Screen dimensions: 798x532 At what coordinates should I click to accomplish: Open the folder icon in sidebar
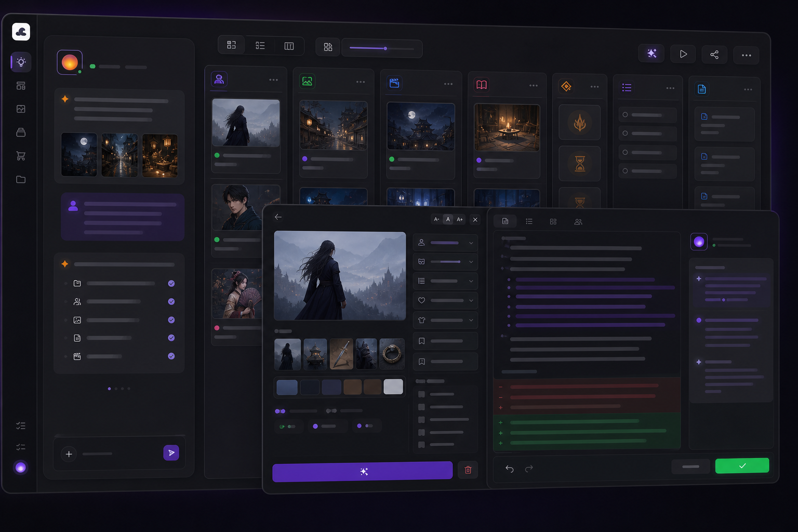click(21, 179)
